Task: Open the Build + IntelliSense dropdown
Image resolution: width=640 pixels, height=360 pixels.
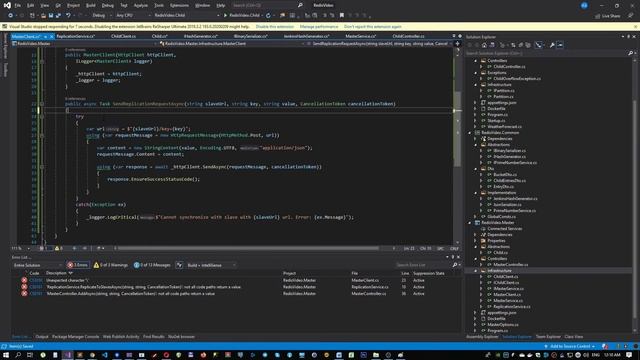Action: [211, 265]
